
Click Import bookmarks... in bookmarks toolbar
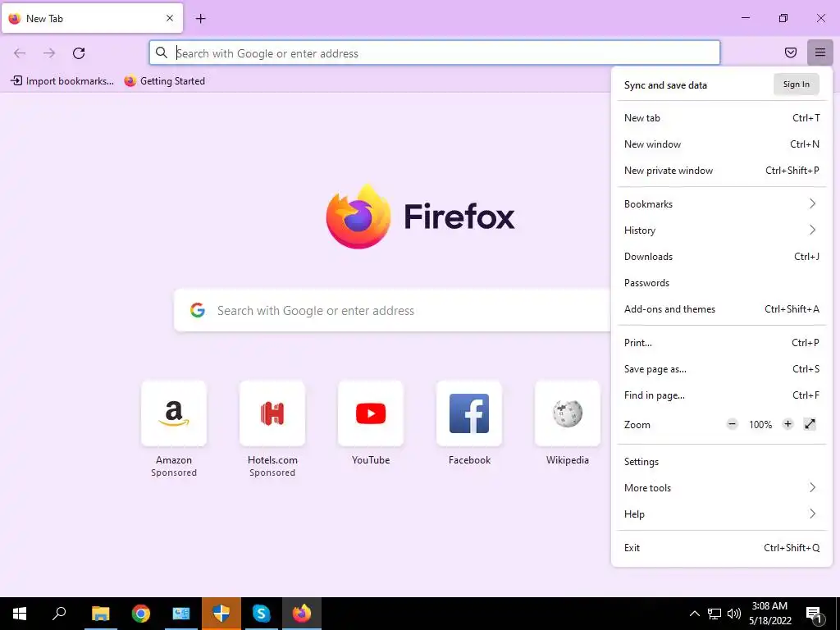coord(62,81)
